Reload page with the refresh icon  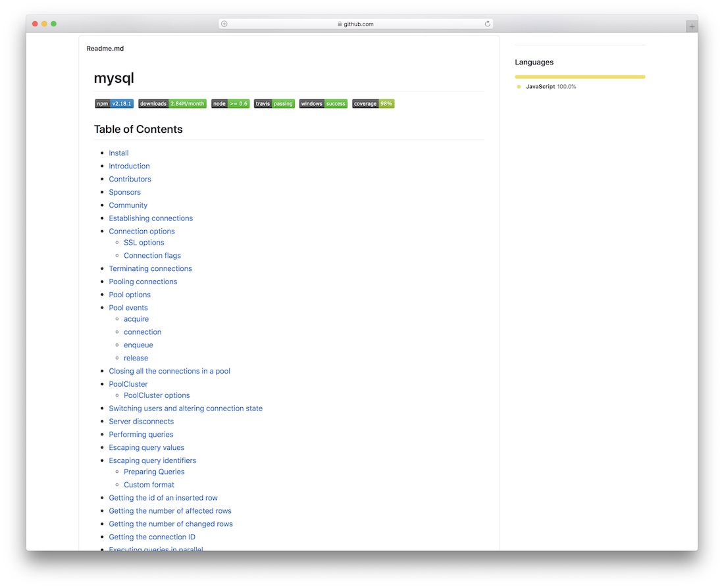click(x=487, y=24)
